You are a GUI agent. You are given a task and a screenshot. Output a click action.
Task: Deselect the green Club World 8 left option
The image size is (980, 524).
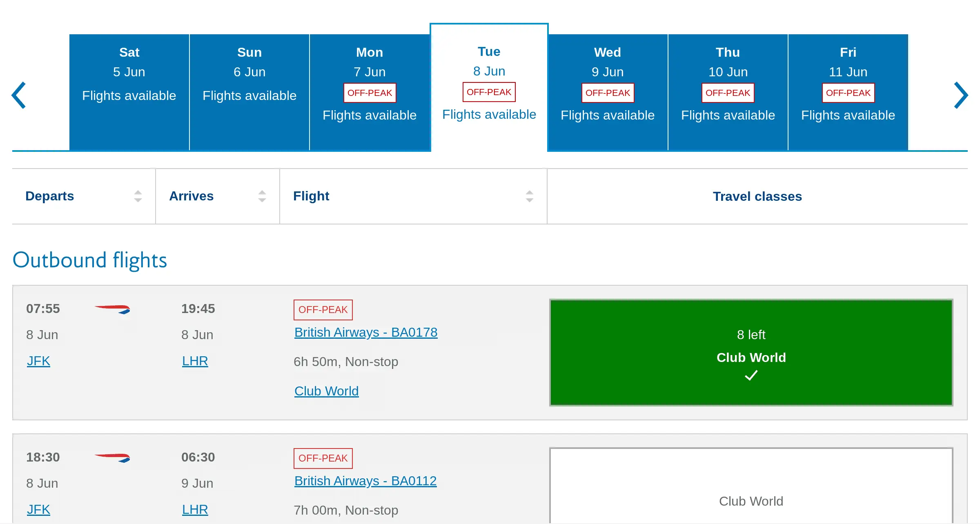pyautogui.click(x=751, y=353)
